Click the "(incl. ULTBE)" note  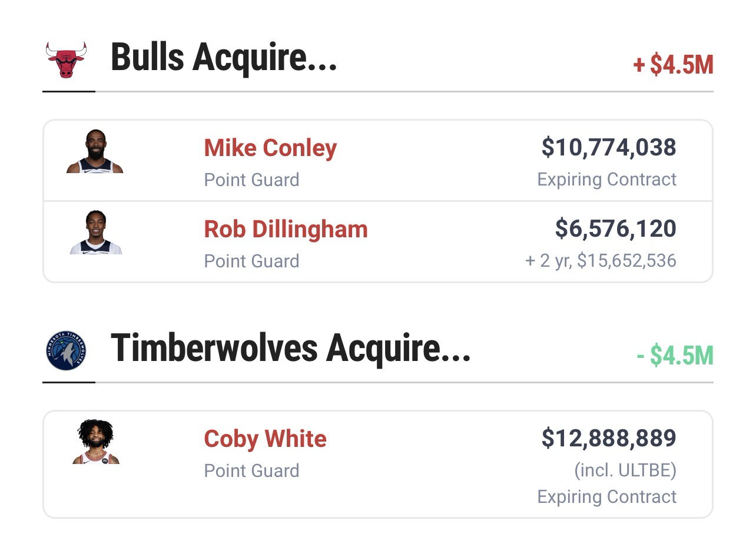tap(625, 471)
